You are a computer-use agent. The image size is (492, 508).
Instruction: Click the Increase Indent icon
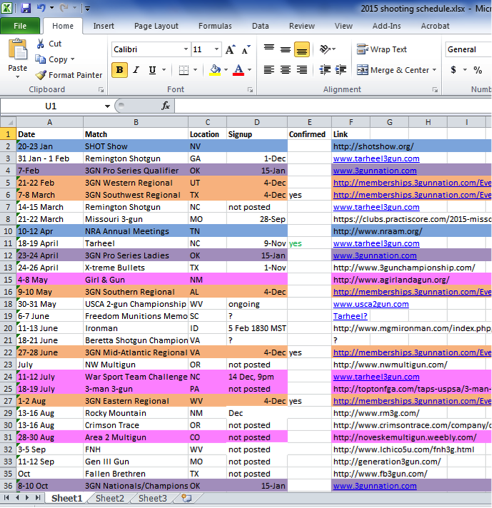(x=341, y=70)
